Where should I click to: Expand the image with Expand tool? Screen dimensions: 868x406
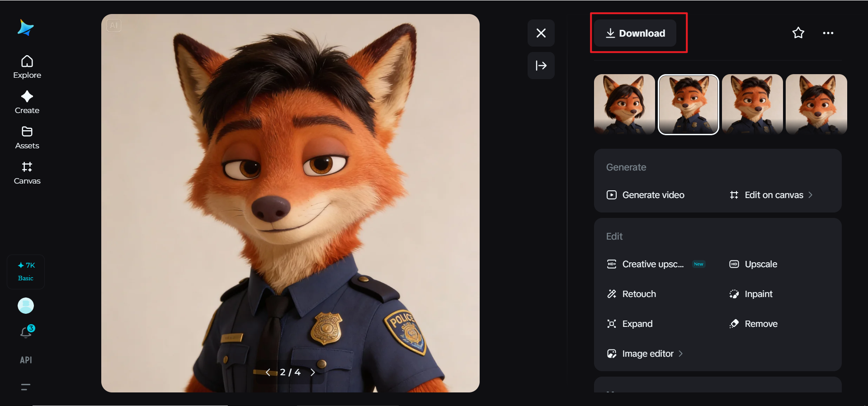[630, 324]
